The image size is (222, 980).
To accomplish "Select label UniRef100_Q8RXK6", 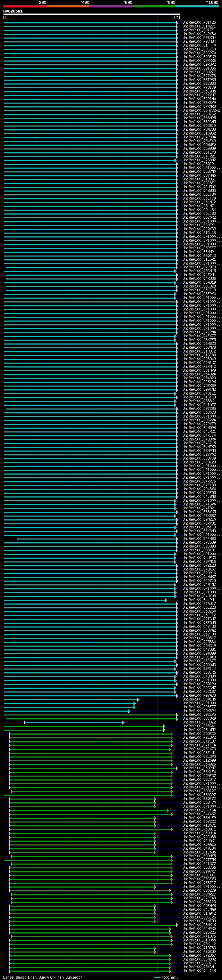I will tap(199, 61).
